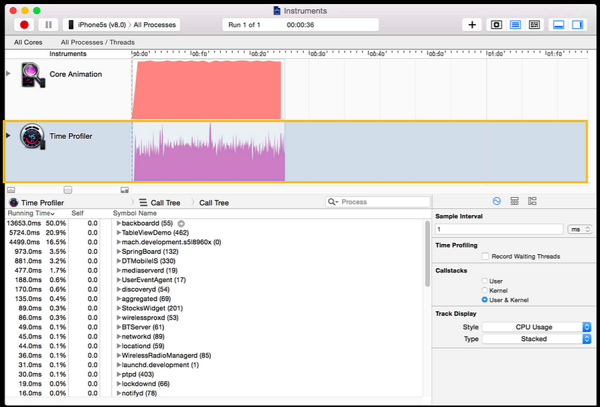The width and height of the screenshot is (600, 407).
Task: Expand the backboardd (55) process row
Action: 119,223
